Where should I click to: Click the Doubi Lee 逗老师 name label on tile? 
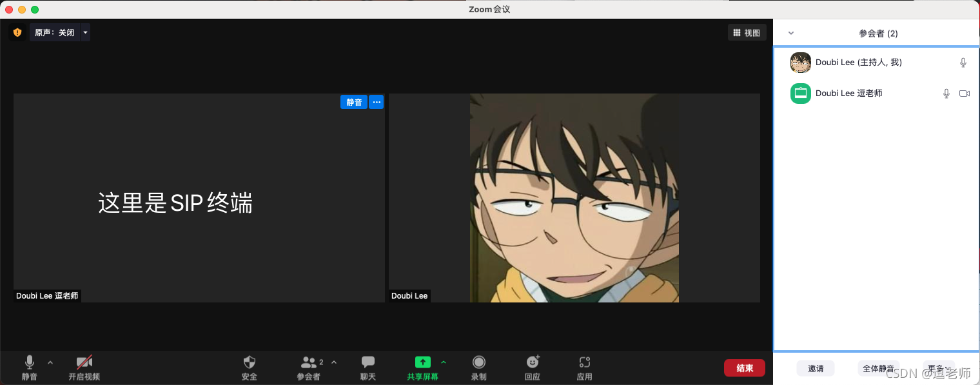(x=47, y=296)
